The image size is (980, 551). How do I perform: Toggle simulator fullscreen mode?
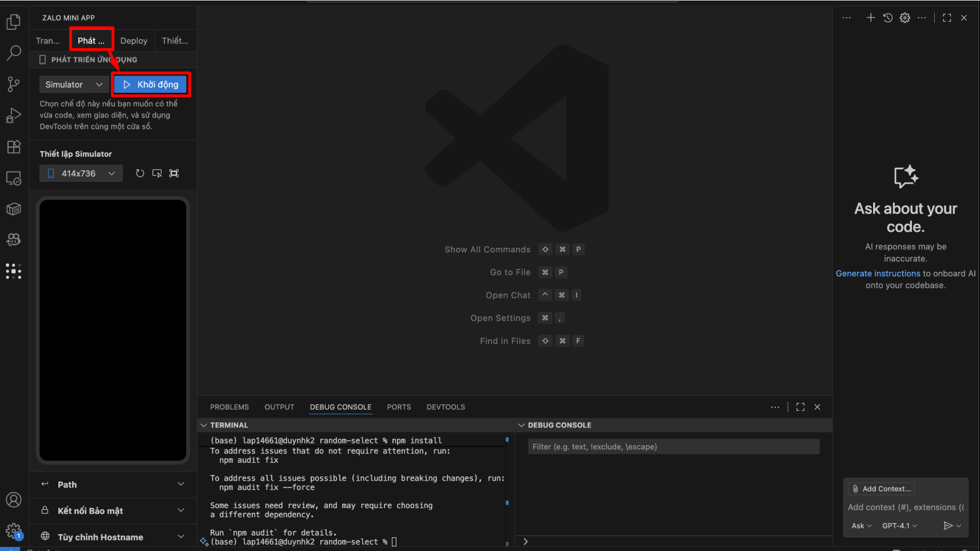click(x=174, y=173)
